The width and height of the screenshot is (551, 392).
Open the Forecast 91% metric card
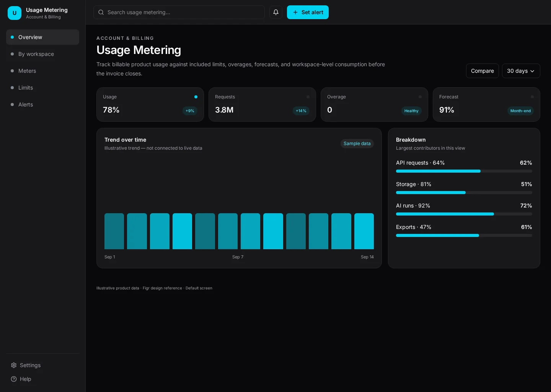[486, 105]
